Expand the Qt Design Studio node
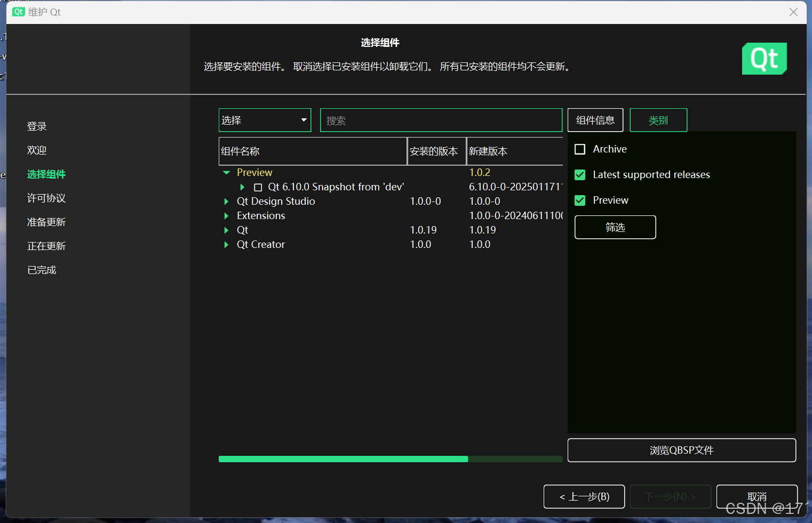This screenshot has width=812, height=523. point(226,202)
